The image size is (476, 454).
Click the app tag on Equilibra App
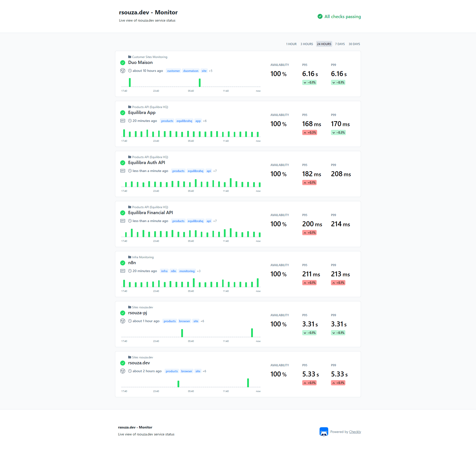198,121
